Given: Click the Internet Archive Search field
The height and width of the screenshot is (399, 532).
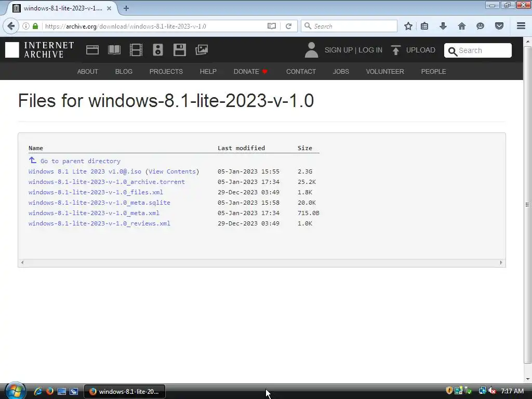Looking at the screenshot, I should tap(478, 50).
